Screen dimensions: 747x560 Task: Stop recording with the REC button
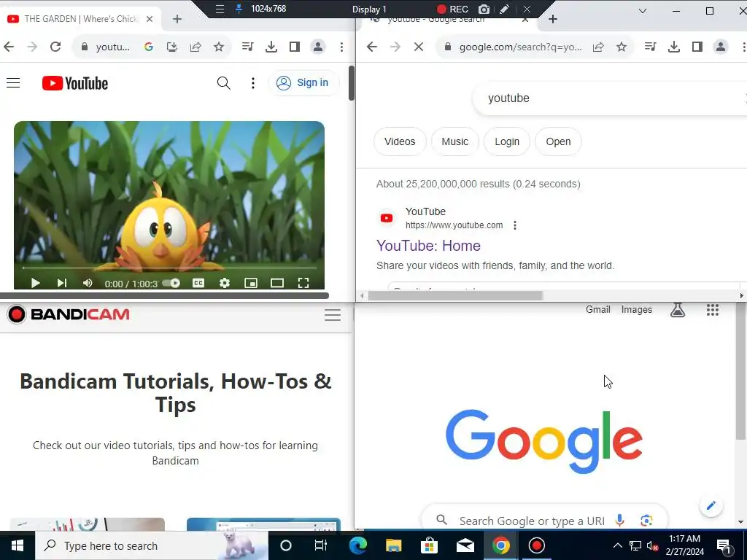pyautogui.click(x=452, y=9)
